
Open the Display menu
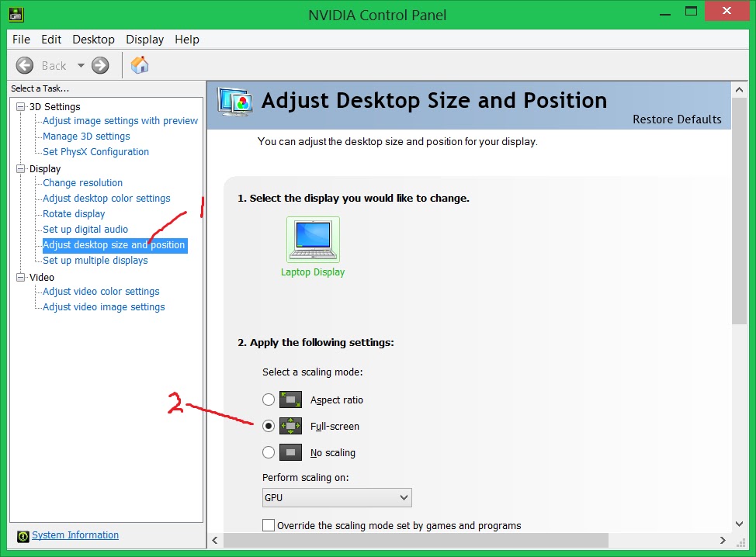tap(144, 40)
